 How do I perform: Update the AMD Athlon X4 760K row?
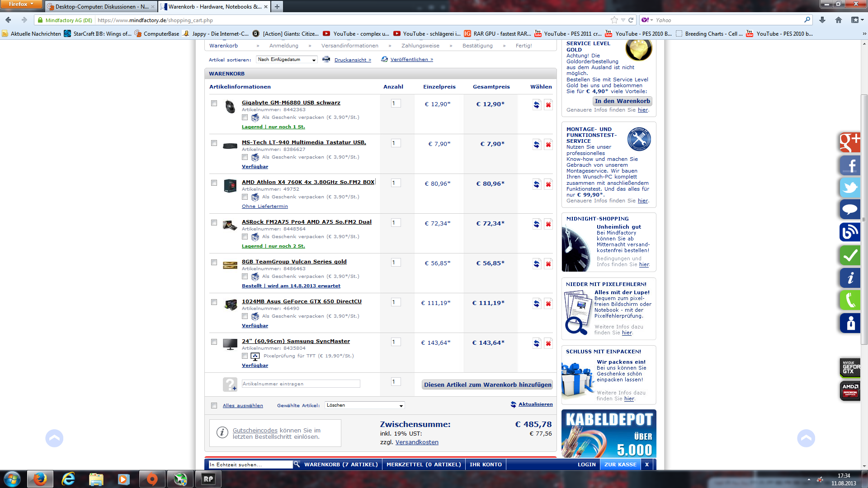pos(537,184)
